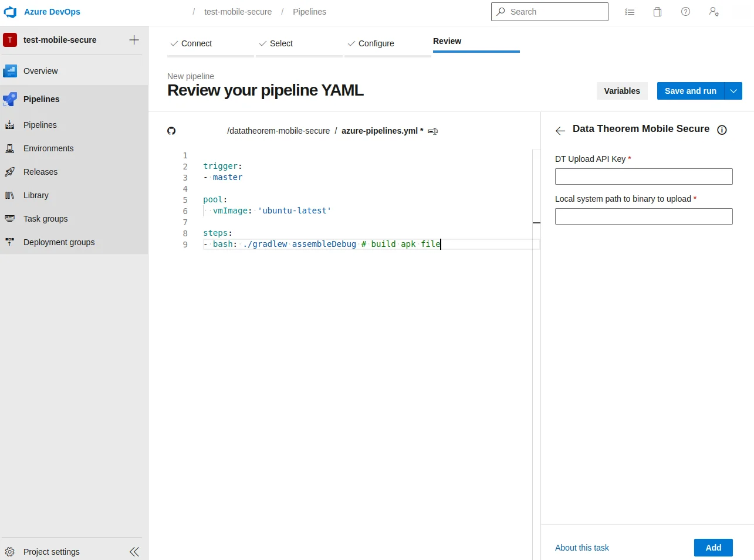The height and width of the screenshot is (560, 754).
Task: Click the info icon next to Data Theorem Mobile Secure
Action: (x=722, y=130)
